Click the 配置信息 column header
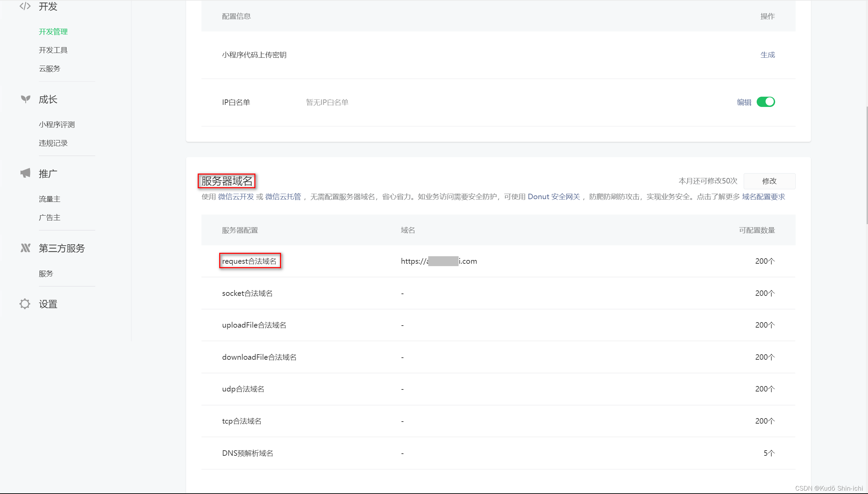Viewport: 868px width, 494px height. [236, 16]
